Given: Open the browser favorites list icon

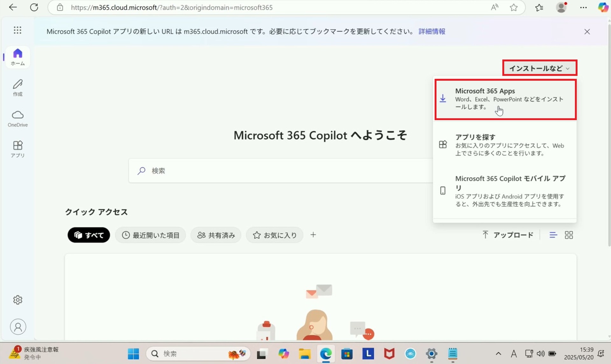Looking at the screenshot, I should click(539, 7).
